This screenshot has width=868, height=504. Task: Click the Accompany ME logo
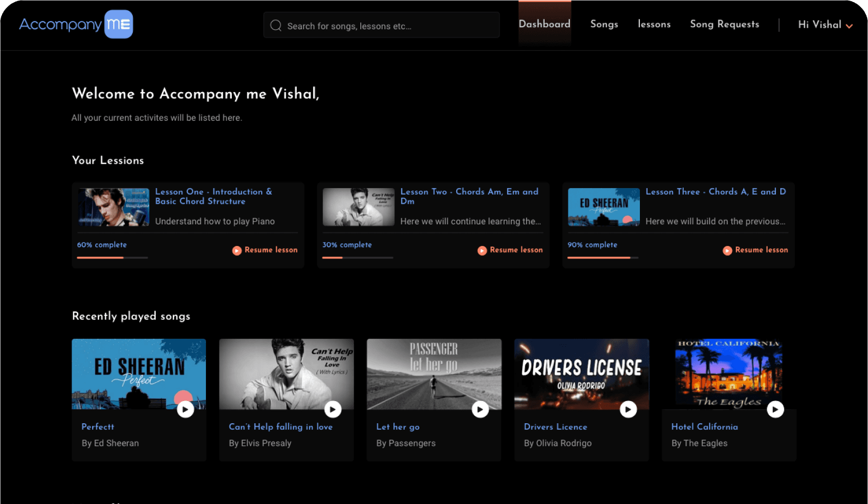pos(76,24)
